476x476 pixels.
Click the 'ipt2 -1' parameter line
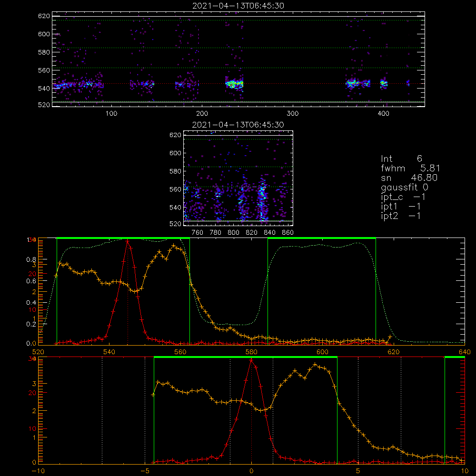[400, 216]
